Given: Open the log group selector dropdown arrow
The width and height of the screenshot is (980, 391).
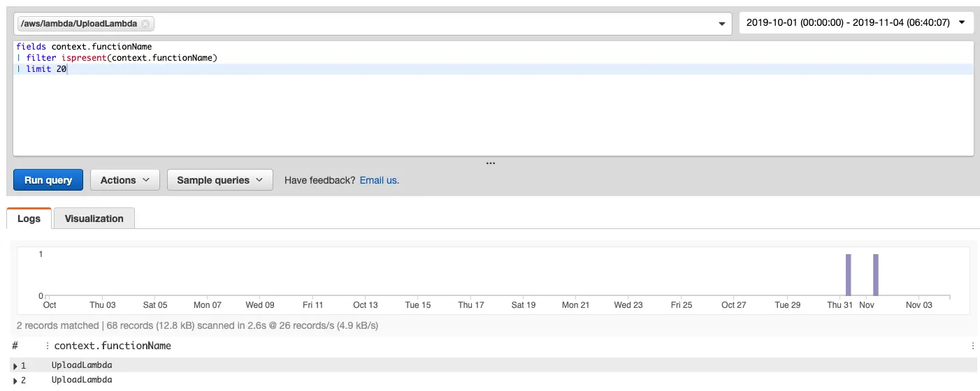Looking at the screenshot, I should tap(722, 24).
